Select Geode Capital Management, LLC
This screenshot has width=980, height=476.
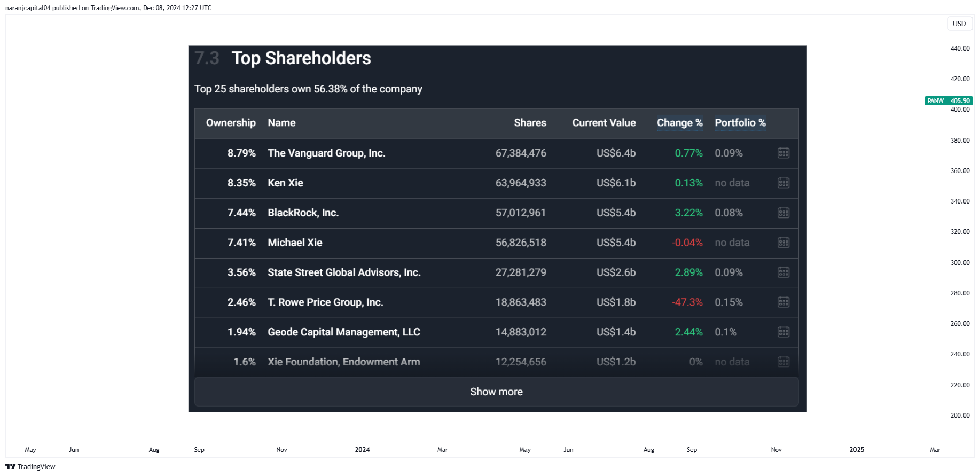(344, 332)
